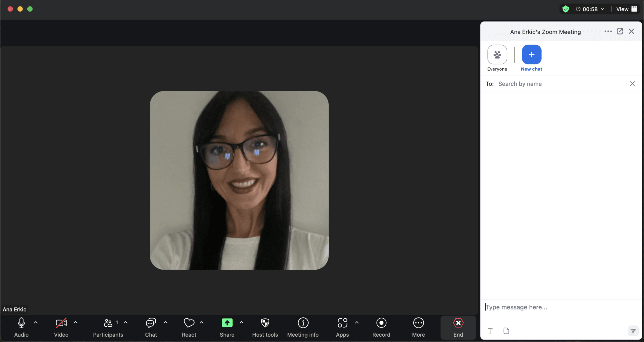This screenshot has width=644, height=342.
Task: Expand participants options chevron
Action: tap(126, 323)
